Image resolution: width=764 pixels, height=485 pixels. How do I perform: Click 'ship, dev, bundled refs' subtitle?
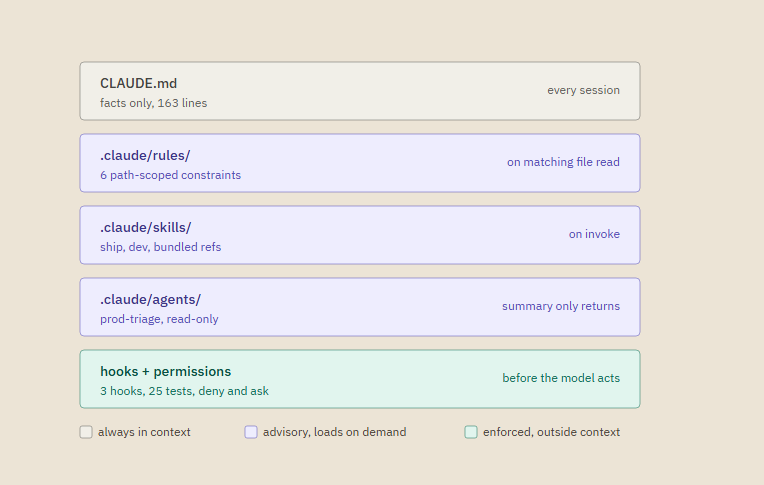point(160,247)
